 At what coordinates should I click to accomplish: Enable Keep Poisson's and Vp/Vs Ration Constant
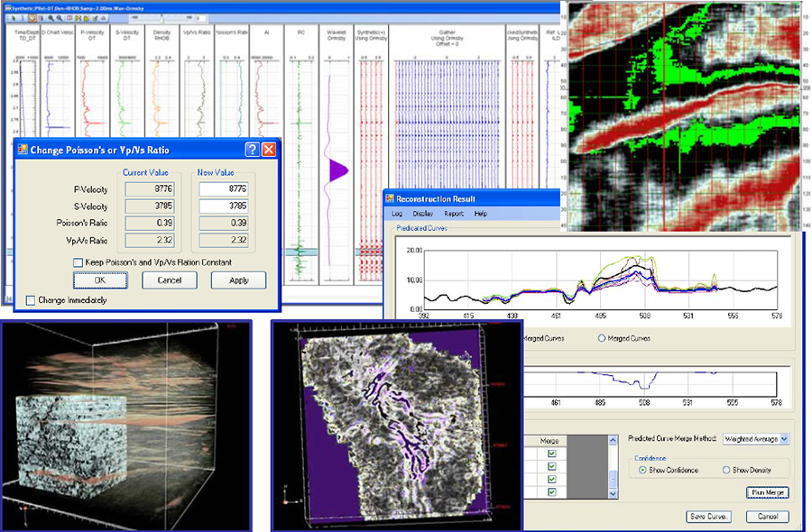click(79, 261)
